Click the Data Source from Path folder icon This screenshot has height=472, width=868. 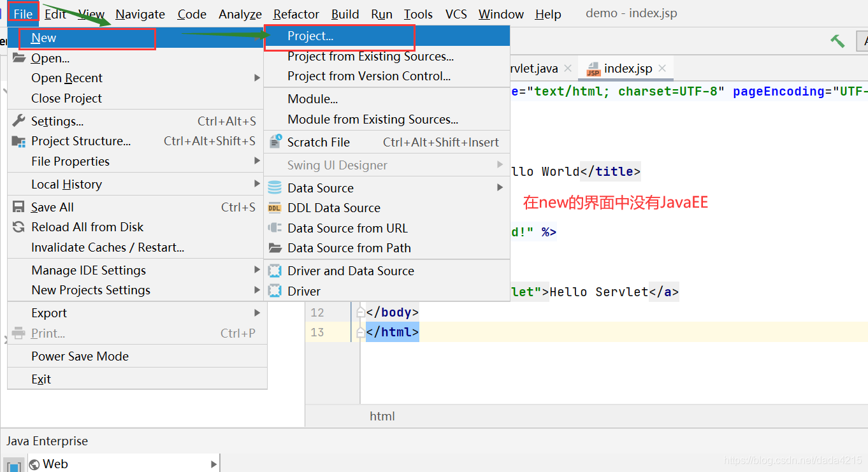[x=275, y=248]
